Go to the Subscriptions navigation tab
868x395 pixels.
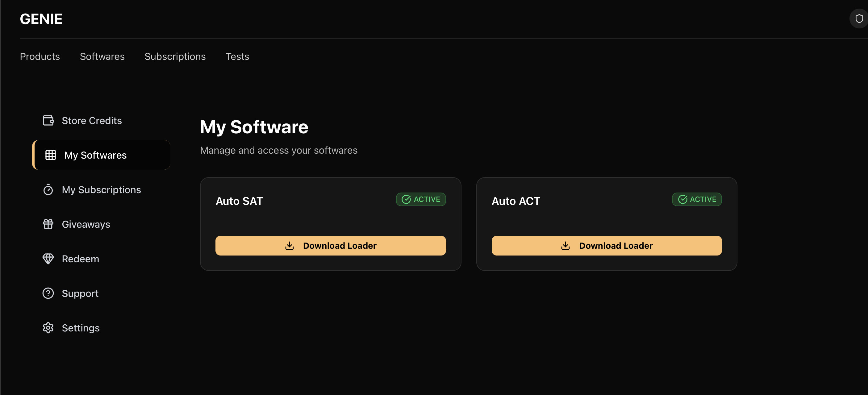pyautogui.click(x=175, y=56)
